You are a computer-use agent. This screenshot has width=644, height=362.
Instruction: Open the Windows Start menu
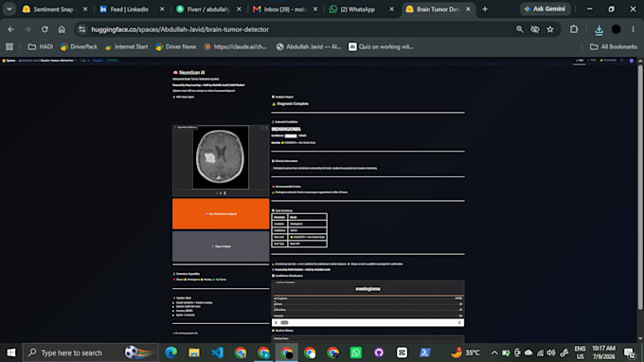pyautogui.click(x=11, y=353)
